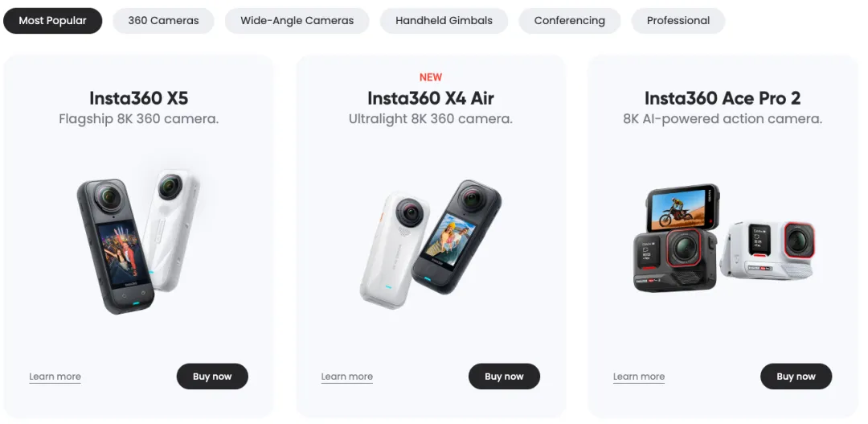The height and width of the screenshot is (424, 868).
Task: Click the Insta360 X4 Air heading
Action: coord(431,98)
